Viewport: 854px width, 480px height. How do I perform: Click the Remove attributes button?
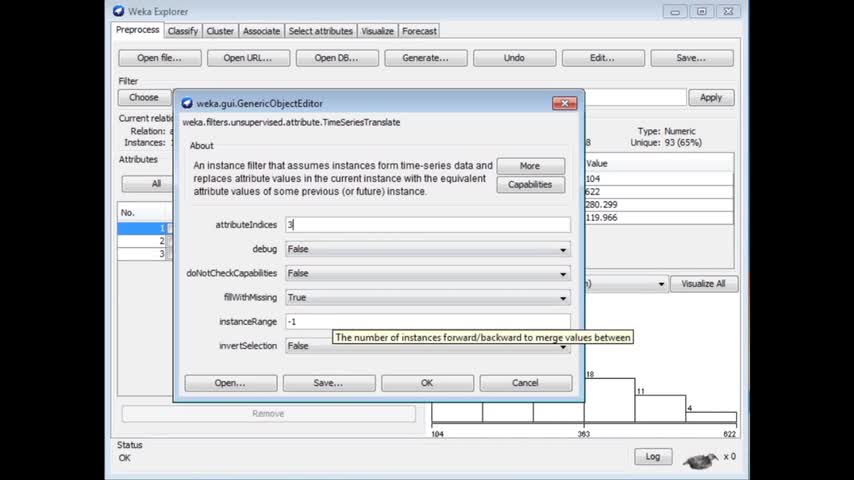(x=269, y=414)
